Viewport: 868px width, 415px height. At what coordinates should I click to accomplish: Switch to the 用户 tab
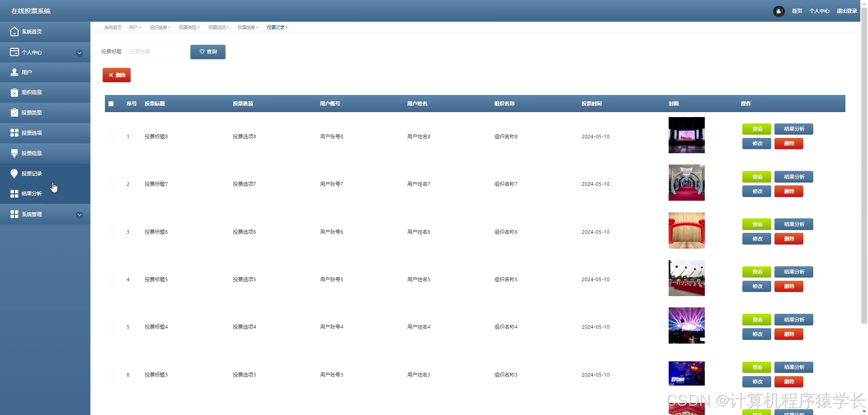click(x=133, y=28)
